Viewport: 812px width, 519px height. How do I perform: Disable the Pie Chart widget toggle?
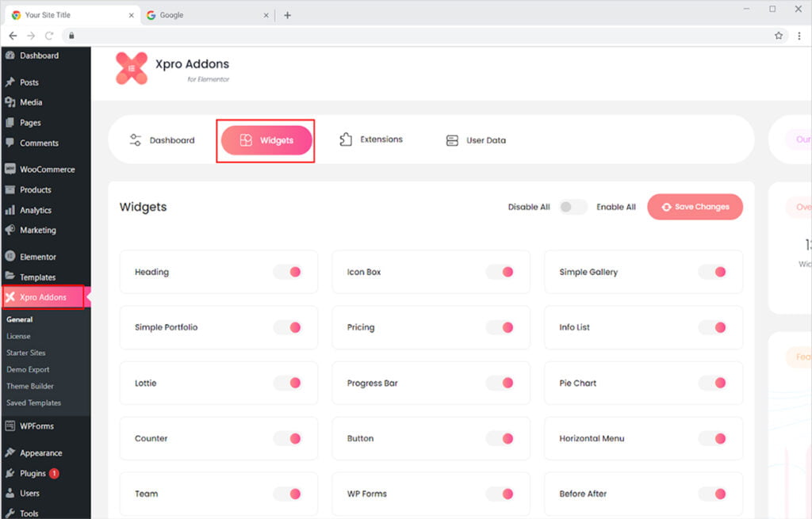(713, 383)
